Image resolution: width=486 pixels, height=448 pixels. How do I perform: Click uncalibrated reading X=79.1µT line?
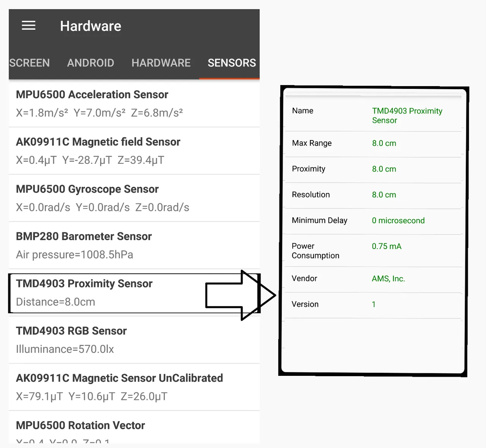92,396
